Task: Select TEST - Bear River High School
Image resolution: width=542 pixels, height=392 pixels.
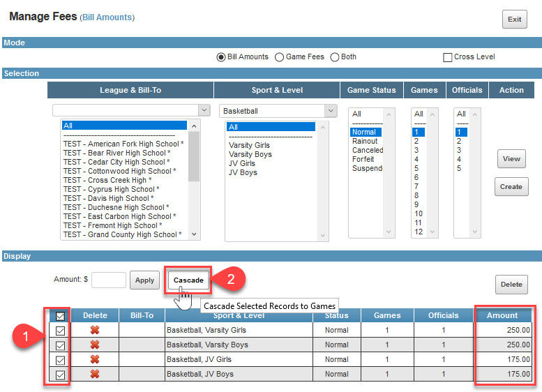Action: (116, 153)
